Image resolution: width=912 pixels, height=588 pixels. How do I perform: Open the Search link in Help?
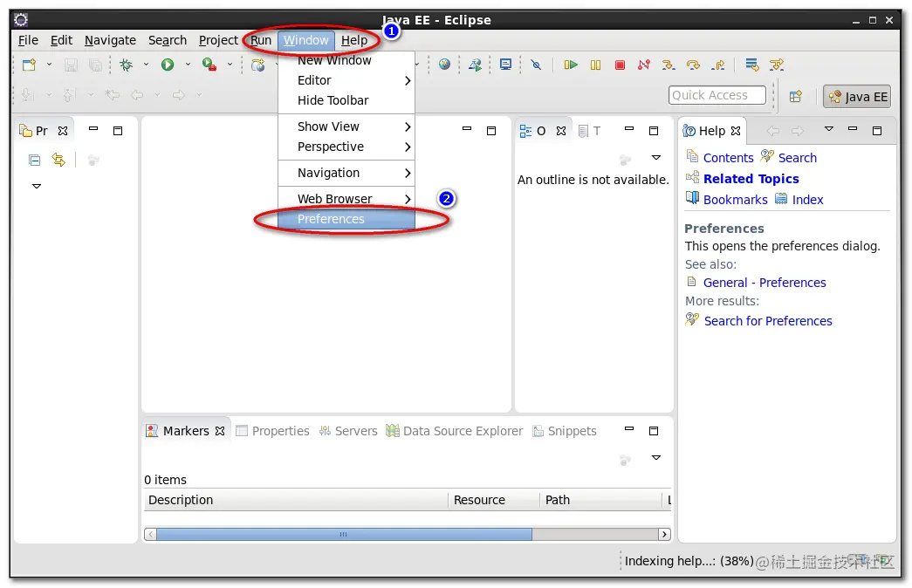[797, 158]
